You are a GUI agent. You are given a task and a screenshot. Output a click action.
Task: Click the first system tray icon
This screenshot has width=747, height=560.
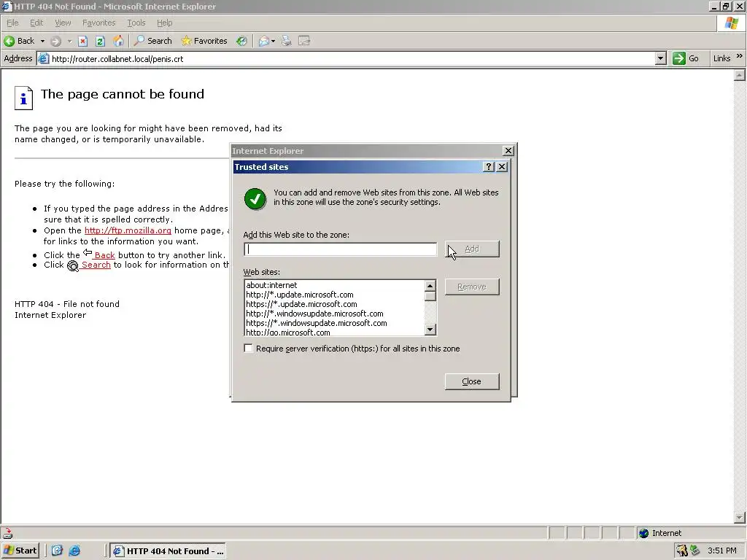click(682, 551)
